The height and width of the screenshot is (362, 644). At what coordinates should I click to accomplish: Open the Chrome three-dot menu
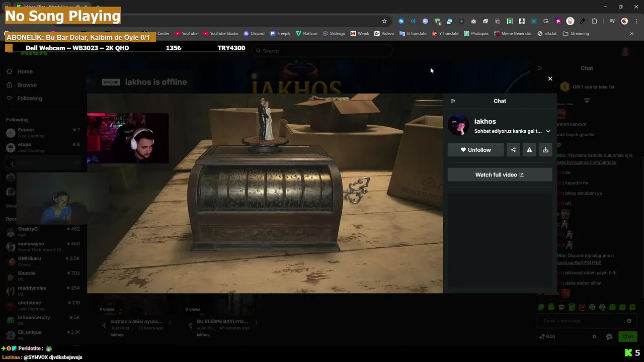(636, 21)
